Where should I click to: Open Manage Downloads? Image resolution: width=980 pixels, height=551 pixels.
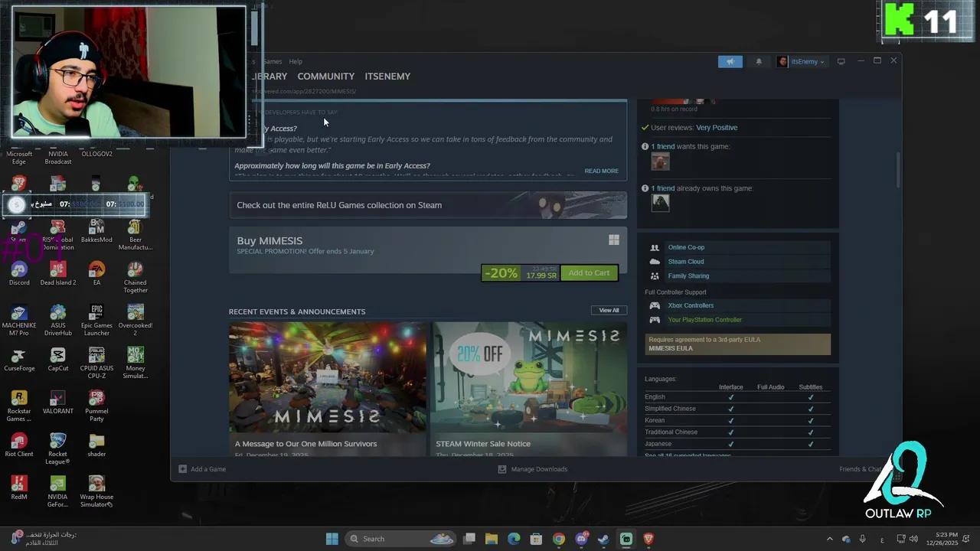[x=533, y=469]
